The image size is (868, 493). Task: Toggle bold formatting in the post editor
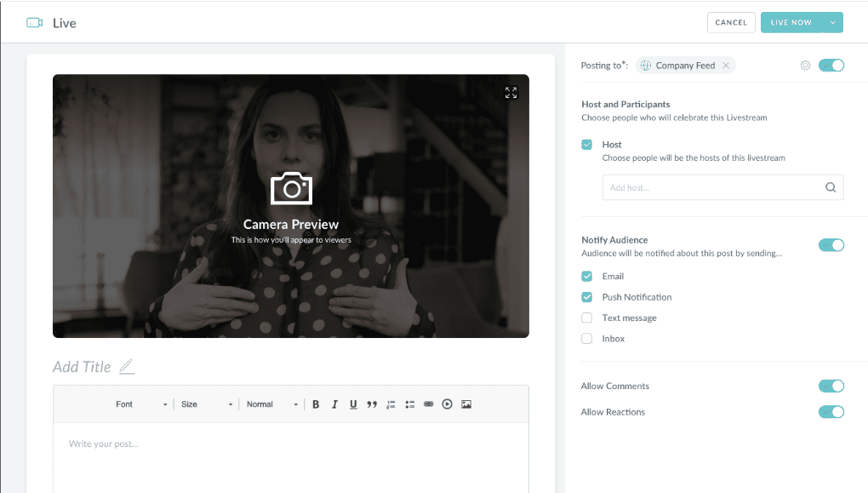click(x=316, y=404)
